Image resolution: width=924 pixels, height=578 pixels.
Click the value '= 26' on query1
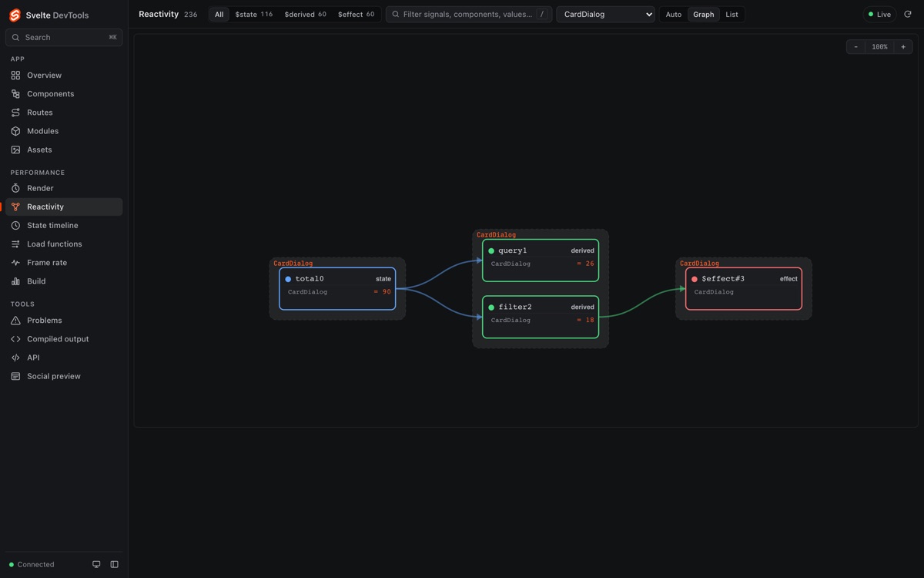[586, 264]
